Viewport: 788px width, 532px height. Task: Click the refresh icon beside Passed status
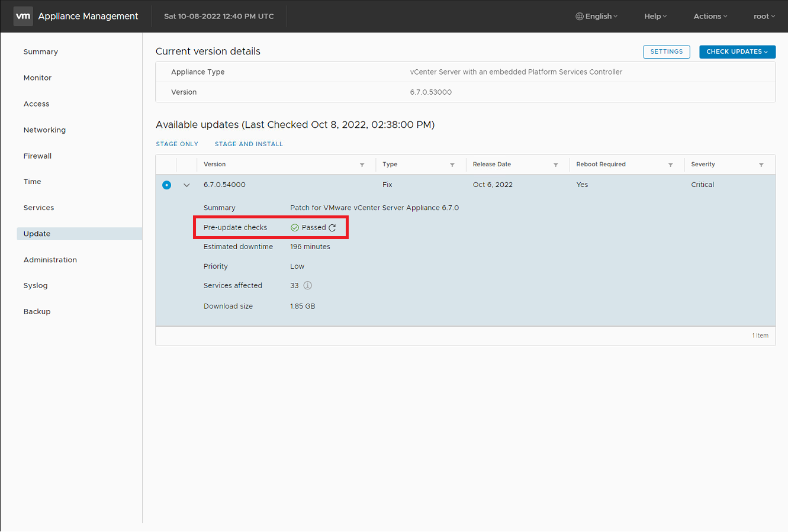coord(332,228)
